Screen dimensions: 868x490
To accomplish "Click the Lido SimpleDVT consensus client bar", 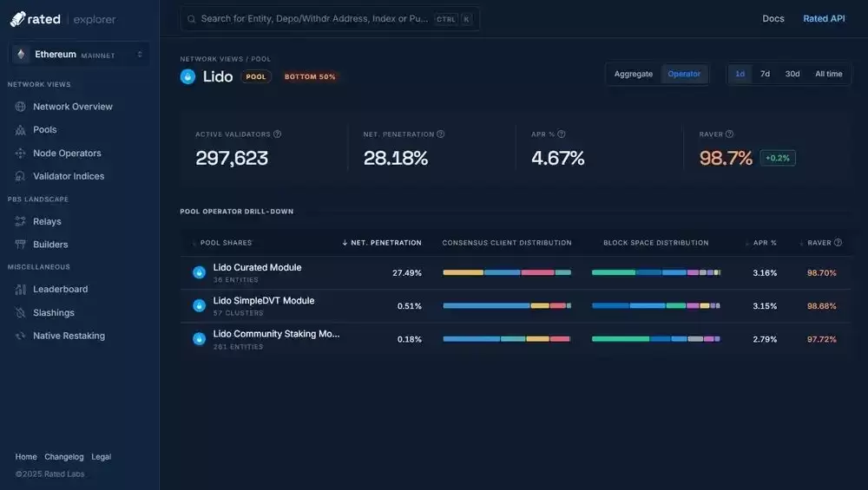I will (507, 306).
